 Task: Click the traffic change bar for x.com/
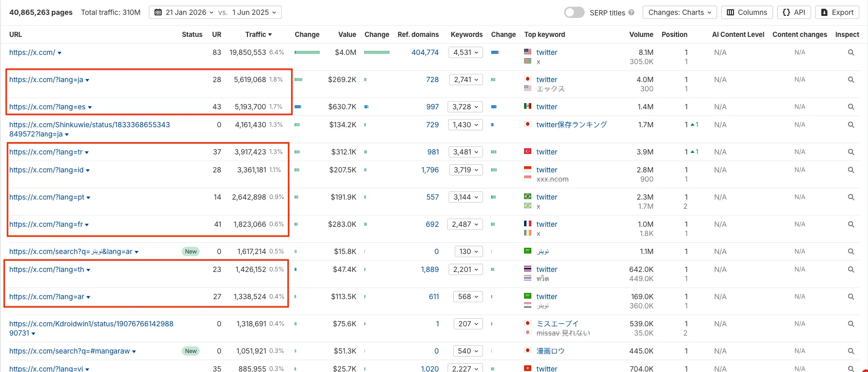(x=307, y=52)
